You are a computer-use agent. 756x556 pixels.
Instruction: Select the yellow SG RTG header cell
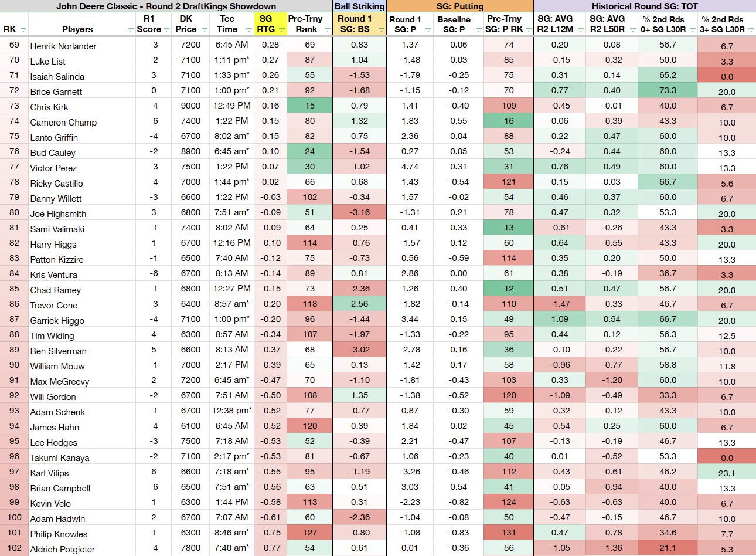[x=270, y=24]
